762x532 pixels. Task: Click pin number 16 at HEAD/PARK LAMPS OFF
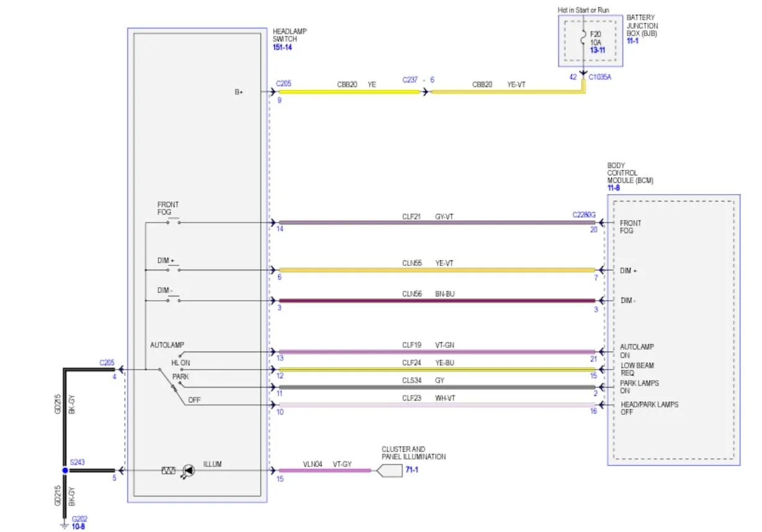594,410
